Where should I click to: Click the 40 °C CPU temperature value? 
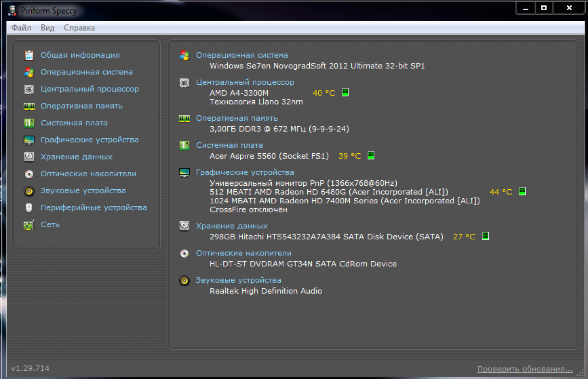coord(324,93)
